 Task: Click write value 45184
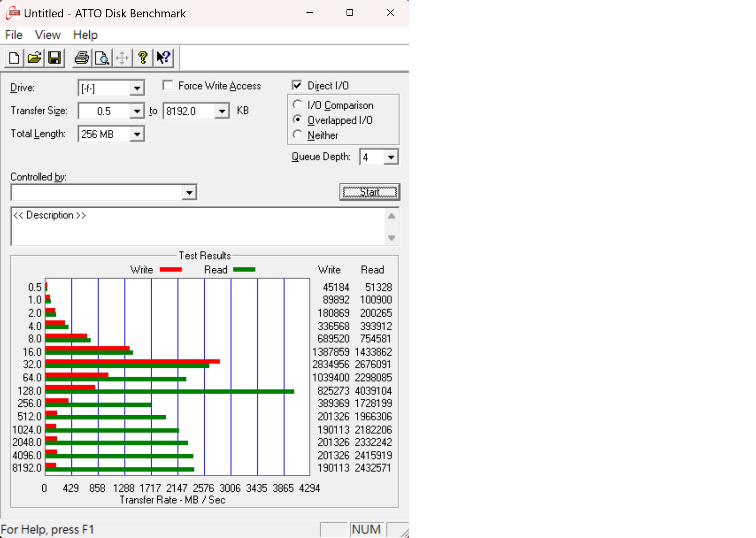coord(336,287)
